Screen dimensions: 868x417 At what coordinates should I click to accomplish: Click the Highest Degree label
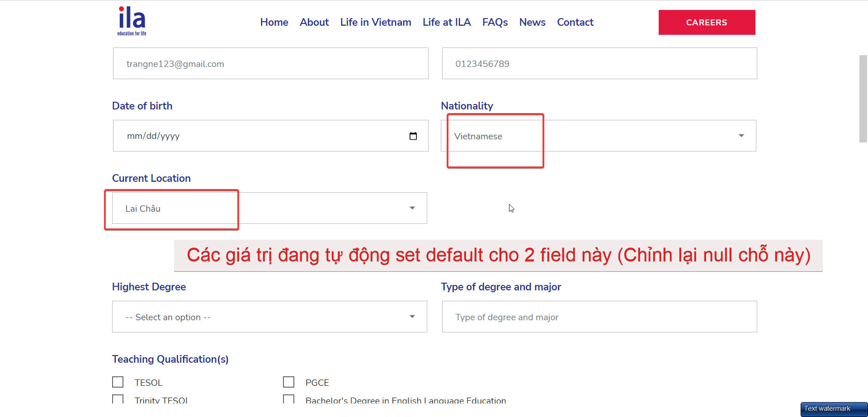149,287
